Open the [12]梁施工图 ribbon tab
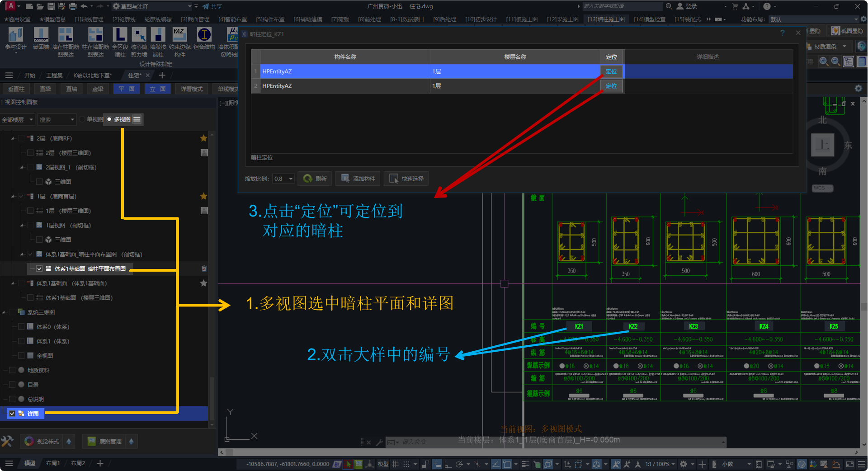868x471 pixels. tap(562, 19)
